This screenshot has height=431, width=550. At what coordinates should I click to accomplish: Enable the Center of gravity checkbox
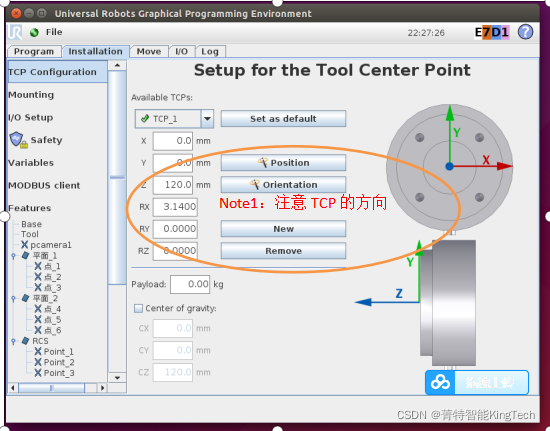(x=139, y=308)
